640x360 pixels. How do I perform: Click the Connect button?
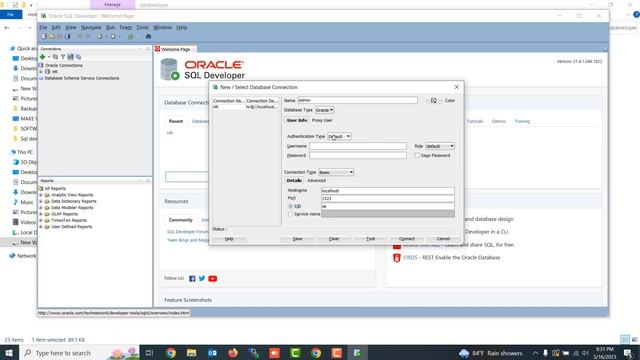[x=407, y=239]
